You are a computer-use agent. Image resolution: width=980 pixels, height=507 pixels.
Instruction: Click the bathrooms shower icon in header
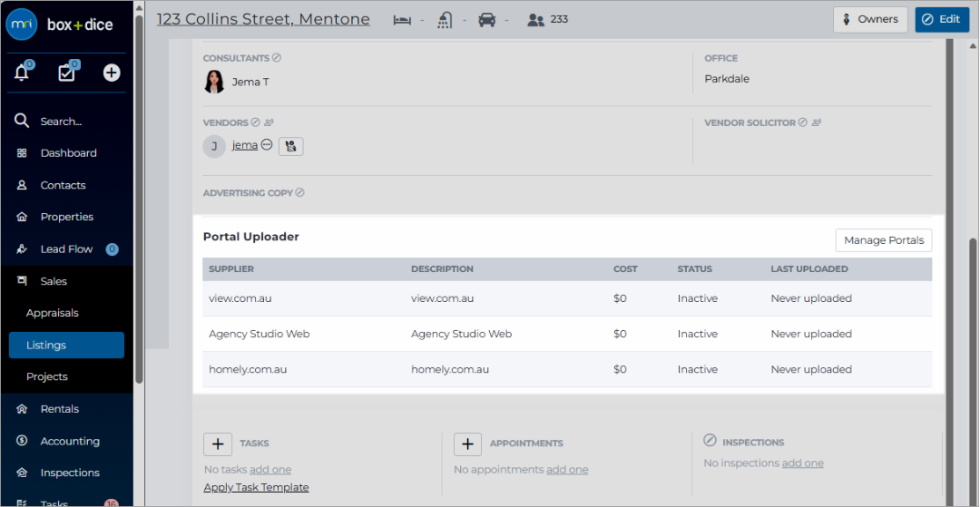pos(445,20)
